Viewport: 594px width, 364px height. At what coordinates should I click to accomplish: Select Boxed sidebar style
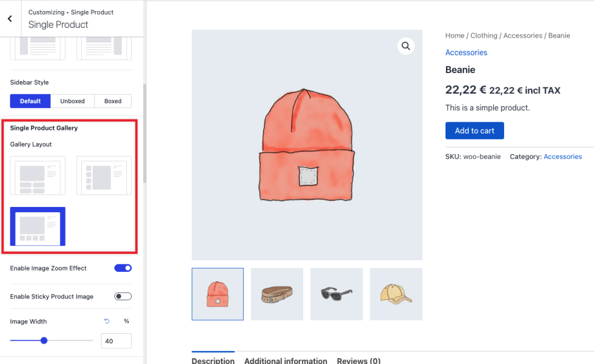(113, 101)
